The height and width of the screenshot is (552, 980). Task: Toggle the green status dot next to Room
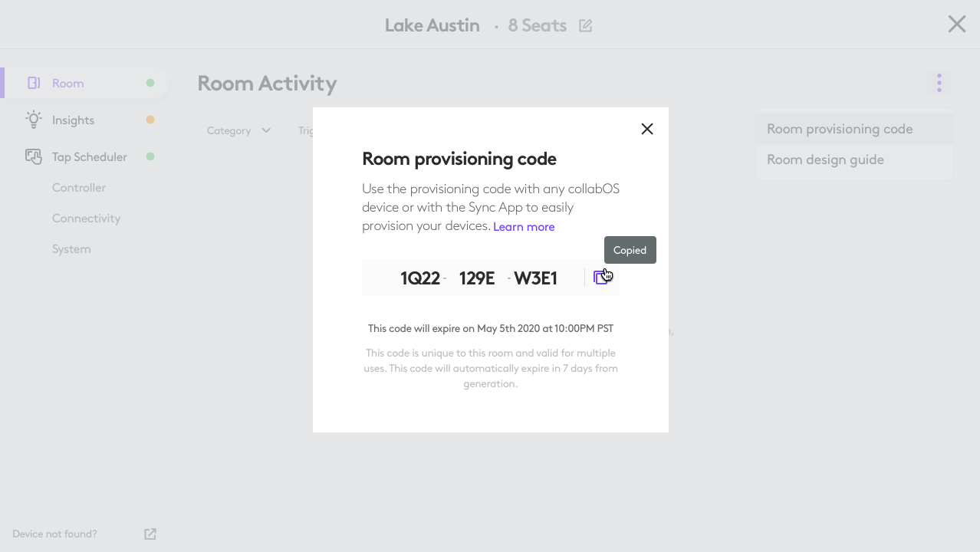tap(151, 82)
